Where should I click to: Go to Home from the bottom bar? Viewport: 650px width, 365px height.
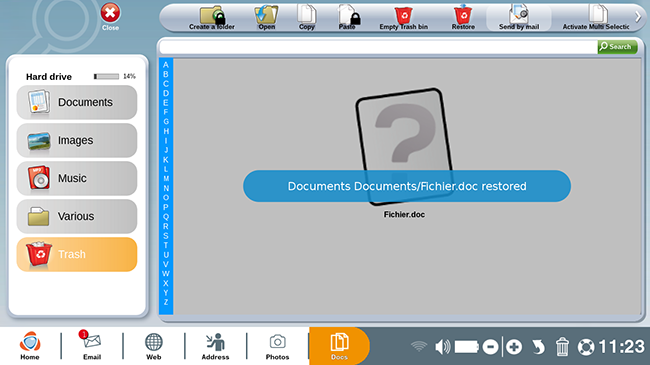click(30, 346)
